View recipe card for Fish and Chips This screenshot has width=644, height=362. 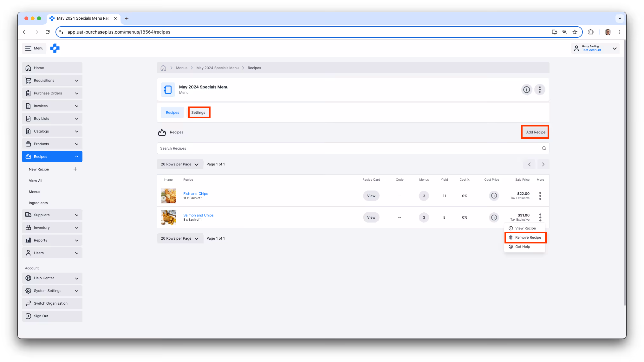[371, 196]
